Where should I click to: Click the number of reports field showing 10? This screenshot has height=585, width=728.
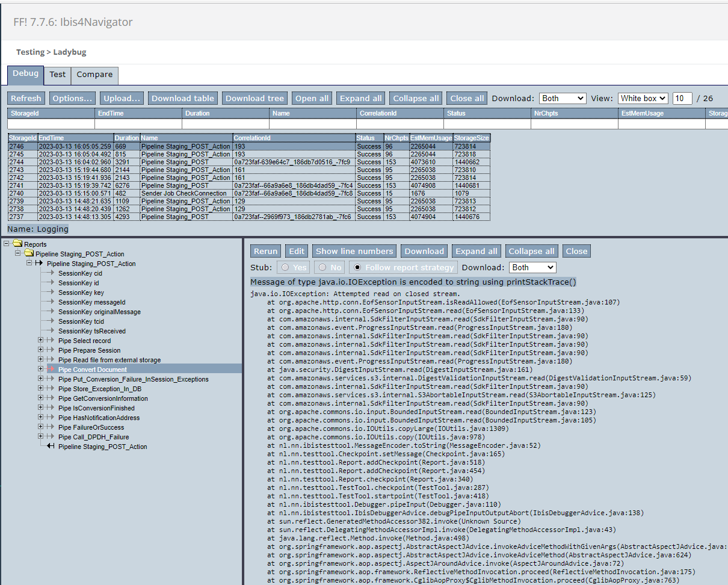682,98
